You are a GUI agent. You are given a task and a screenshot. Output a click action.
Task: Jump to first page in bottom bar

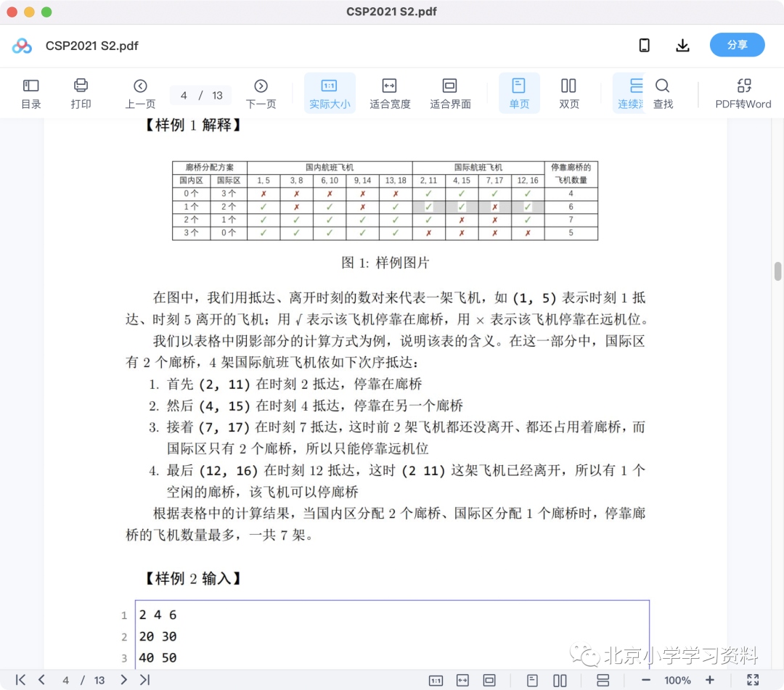click(x=20, y=680)
